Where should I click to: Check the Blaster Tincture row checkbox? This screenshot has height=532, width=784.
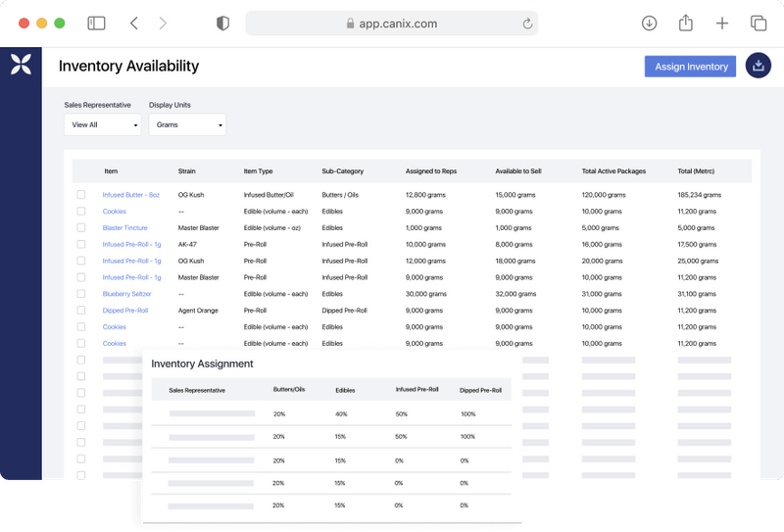[81, 227]
